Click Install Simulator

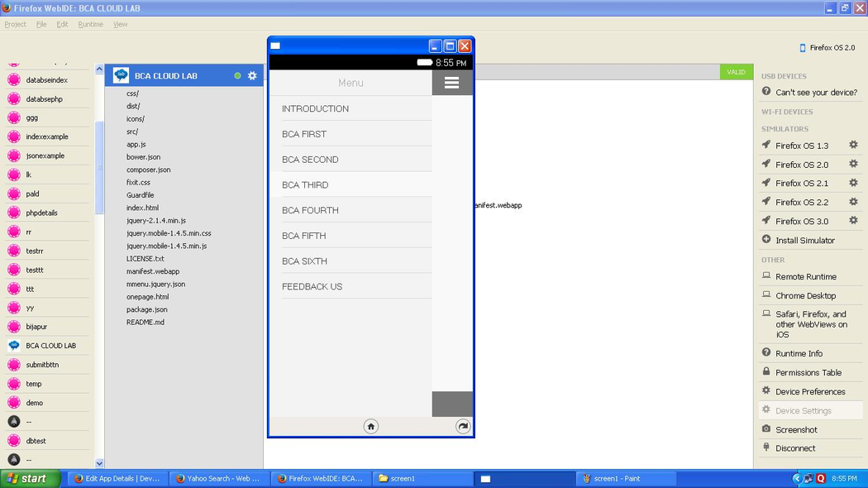(x=804, y=241)
